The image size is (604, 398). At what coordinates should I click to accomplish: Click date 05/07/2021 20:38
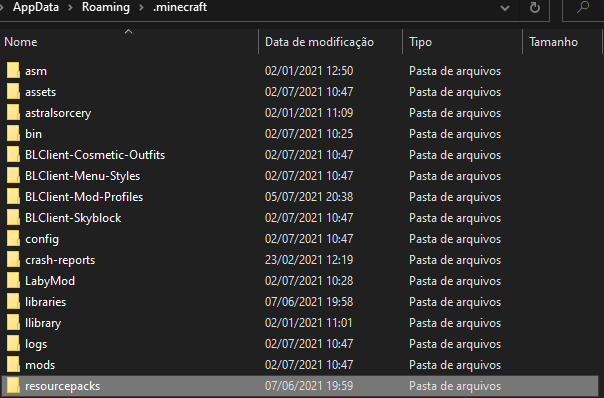point(309,197)
